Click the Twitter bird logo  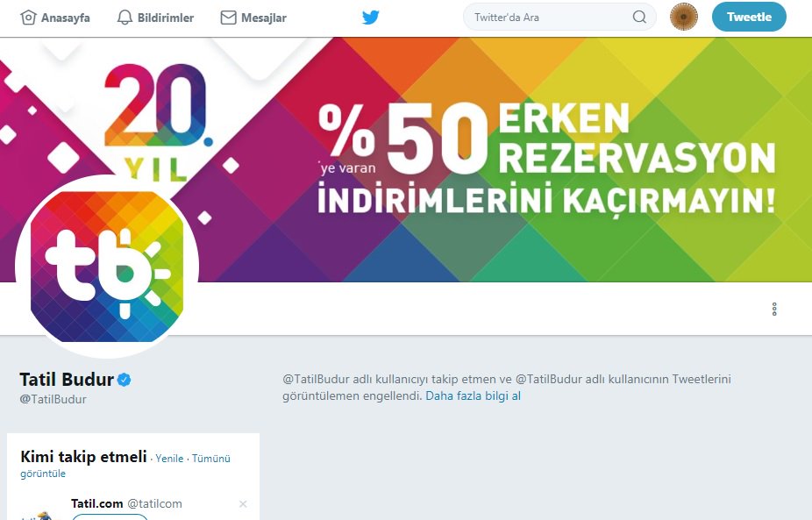371,18
